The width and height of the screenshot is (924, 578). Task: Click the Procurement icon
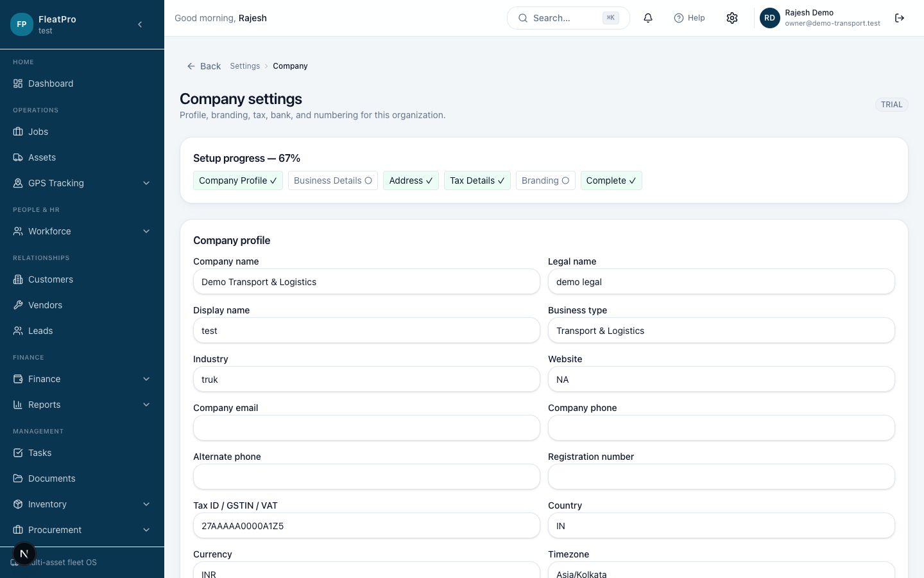point(18,530)
